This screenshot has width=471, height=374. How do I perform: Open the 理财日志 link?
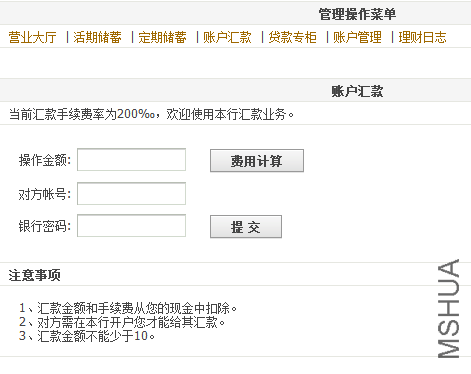pos(422,37)
